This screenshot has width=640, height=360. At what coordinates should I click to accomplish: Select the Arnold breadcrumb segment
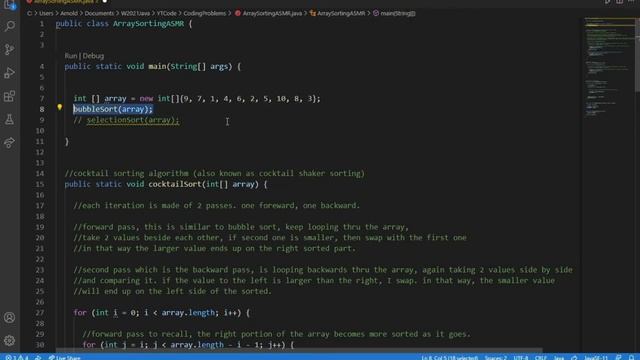point(69,13)
